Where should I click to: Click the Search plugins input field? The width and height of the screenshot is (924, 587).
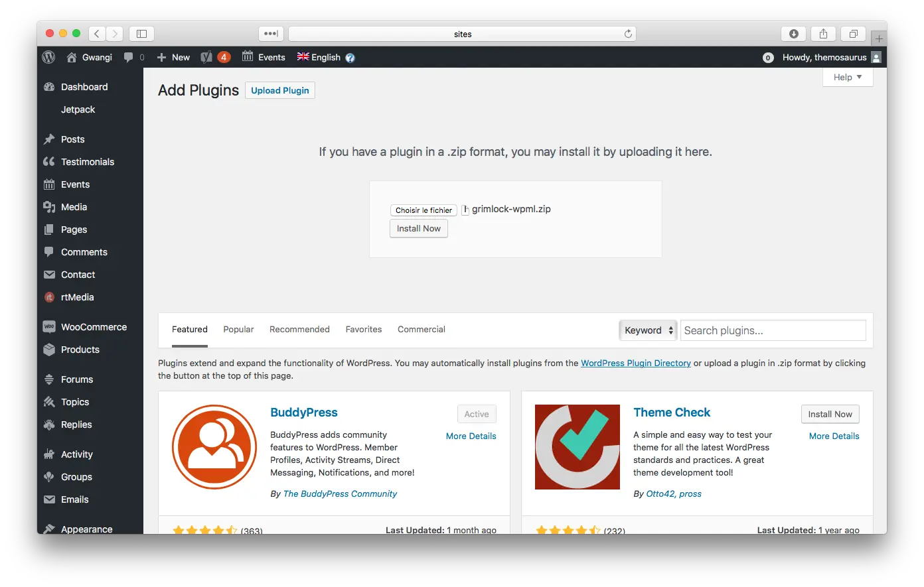773,330
